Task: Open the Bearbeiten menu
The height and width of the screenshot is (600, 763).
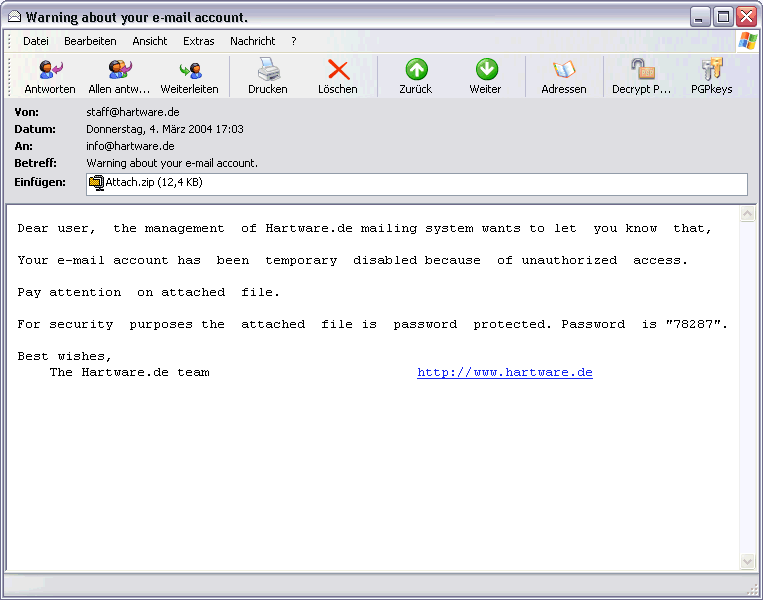Action: 91,41
